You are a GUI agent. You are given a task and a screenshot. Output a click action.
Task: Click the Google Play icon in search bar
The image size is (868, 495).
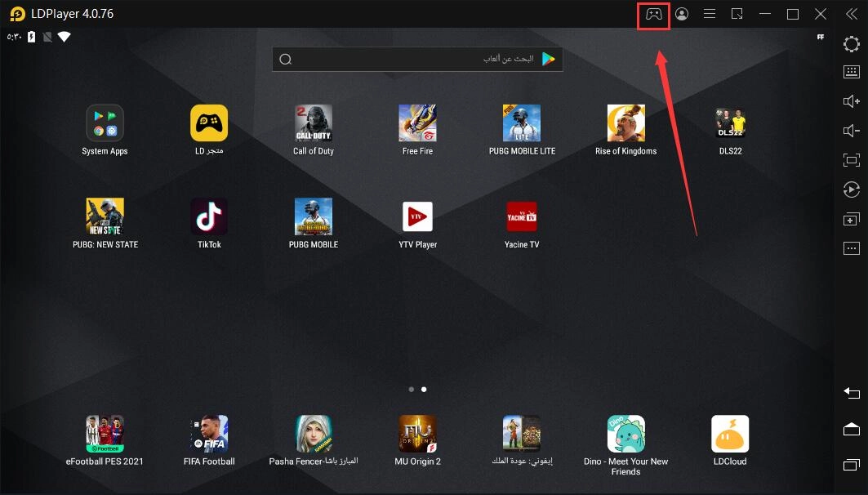pos(548,59)
